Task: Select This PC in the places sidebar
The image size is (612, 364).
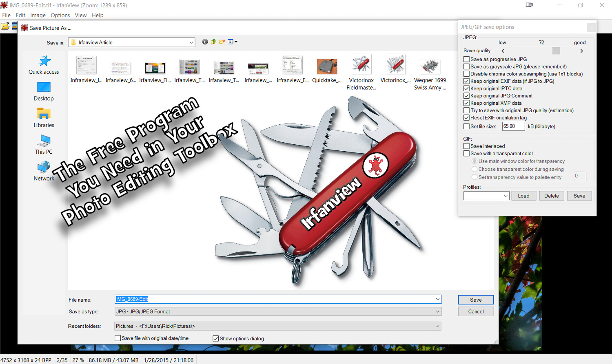Action: coord(44,145)
